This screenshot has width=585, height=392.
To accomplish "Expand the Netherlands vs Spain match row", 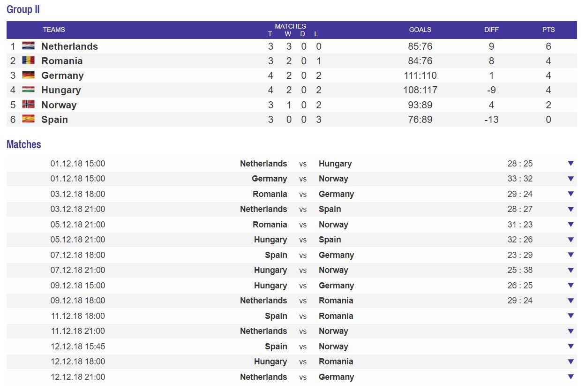I will pyautogui.click(x=570, y=209).
